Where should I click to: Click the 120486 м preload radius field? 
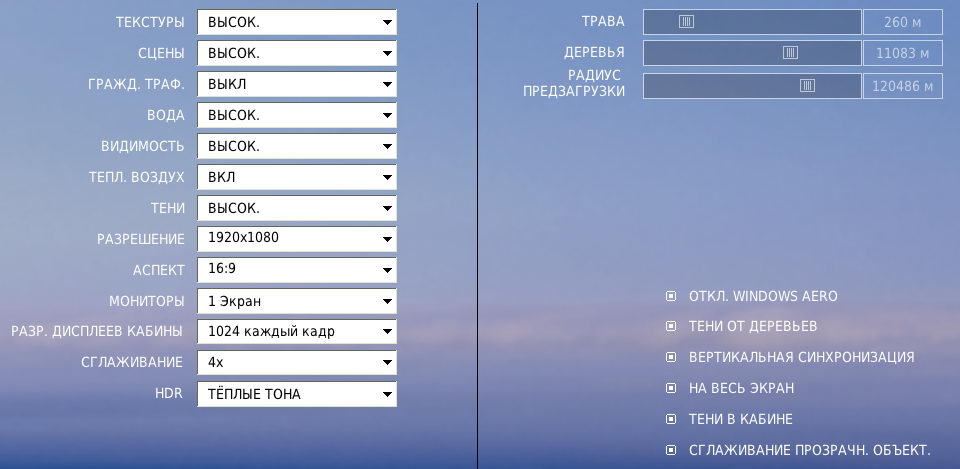click(x=903, y=86)
